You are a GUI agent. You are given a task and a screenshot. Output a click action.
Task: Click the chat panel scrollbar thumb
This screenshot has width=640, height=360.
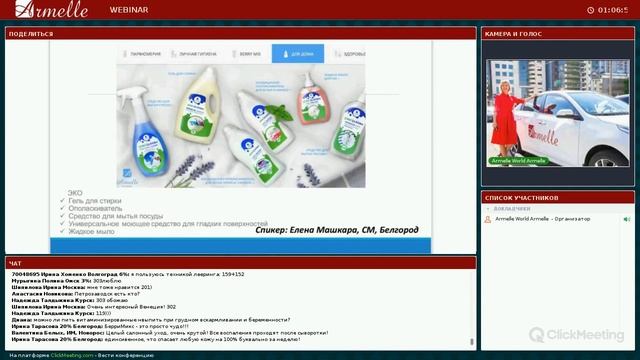point(471,342)
